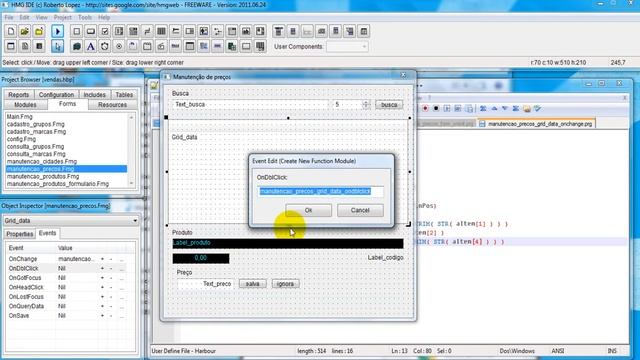The height and width of the screenshot is (360, 640).
Task: Open the User Components dropdown
Action: tap(364, 47)
